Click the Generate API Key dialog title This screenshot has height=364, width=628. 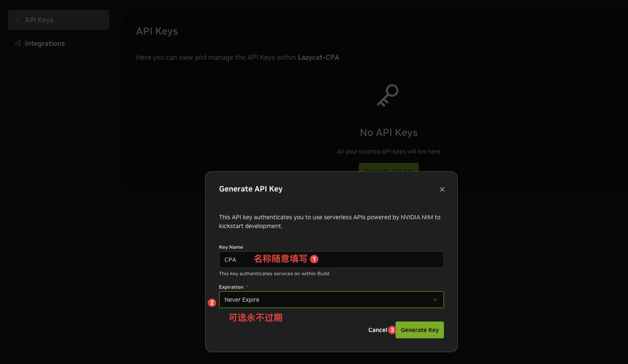[251, 189]
